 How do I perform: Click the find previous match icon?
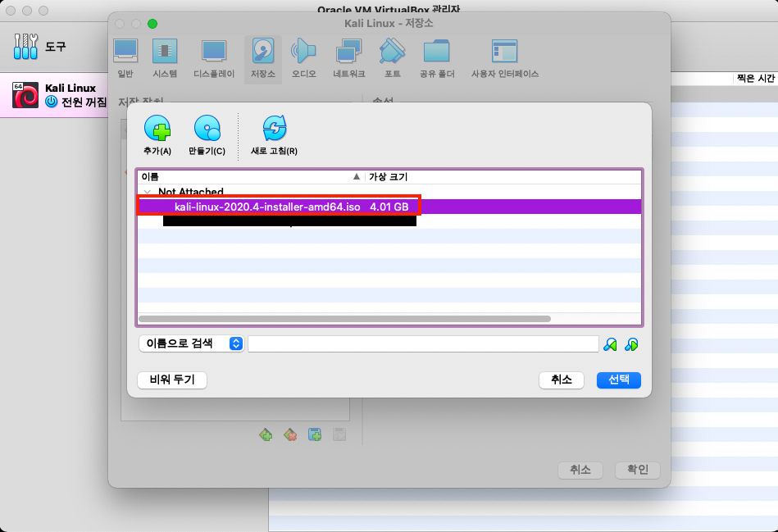pos(610,344)
